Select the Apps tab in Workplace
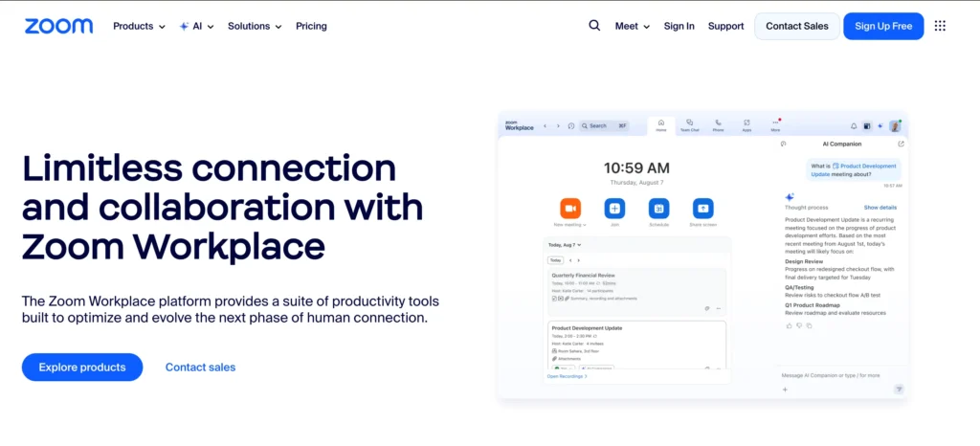 point(746,125)
